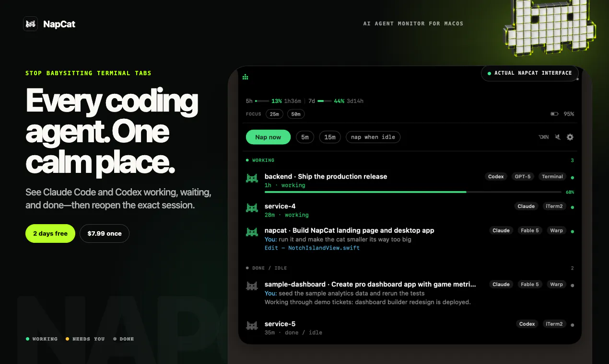The image size is (609, 364).
Task: Click the gray status dot on service-5 row
Action: (x=573, y=325)
